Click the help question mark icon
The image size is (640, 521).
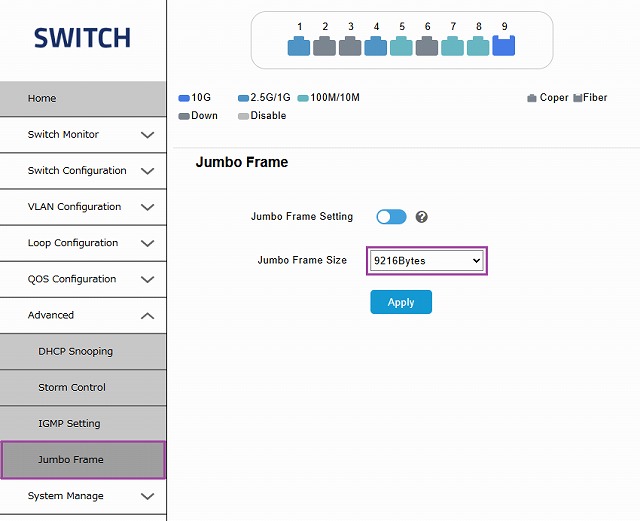click(422, 217)
